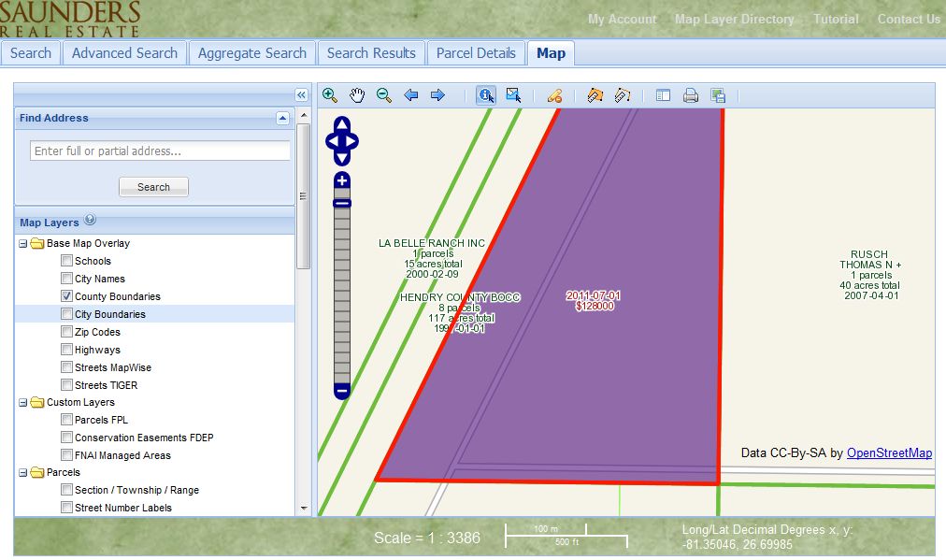946x560 pixels.
Task: Enable the Schools map layer
Action: 66,261
